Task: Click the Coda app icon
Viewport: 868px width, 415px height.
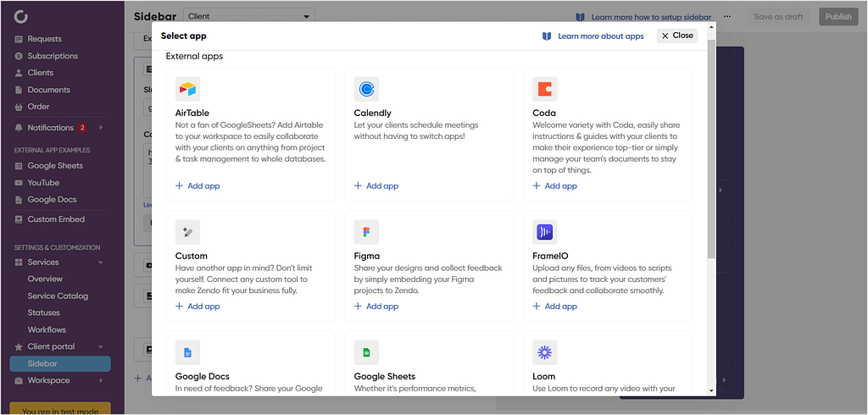Action: tap(545, 89)
